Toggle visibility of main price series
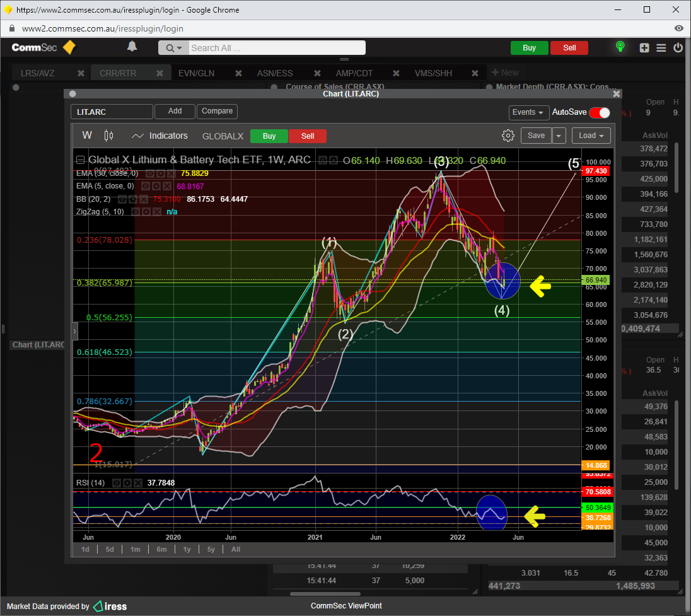Screen dimensions: 691x616 pyautogui.click(x=323, y=160)
